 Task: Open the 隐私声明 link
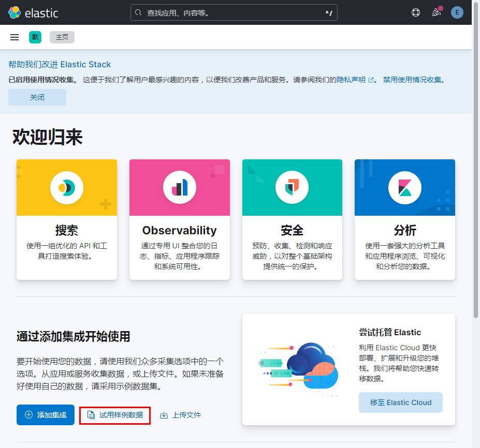click(351, 80)
